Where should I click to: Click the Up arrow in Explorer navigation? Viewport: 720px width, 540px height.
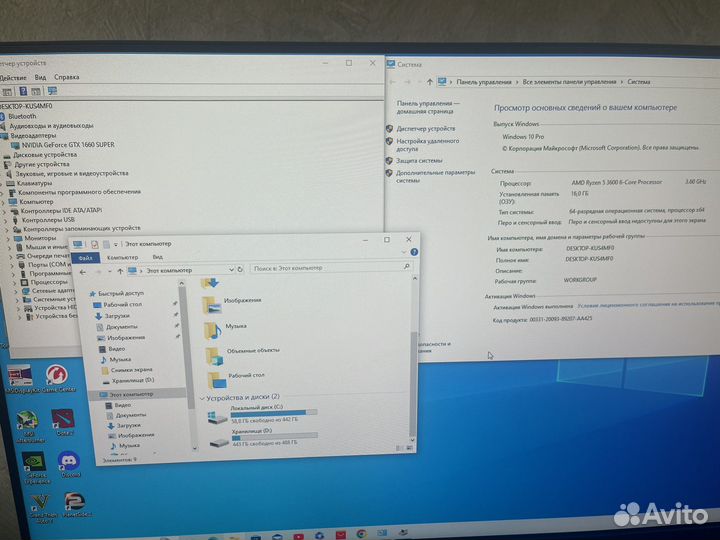click(x=120, y=270)
